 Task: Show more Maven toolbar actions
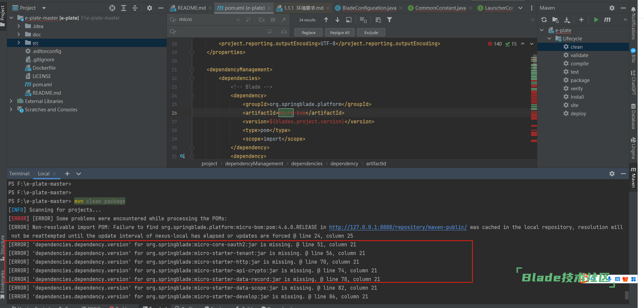coord(625,20)
